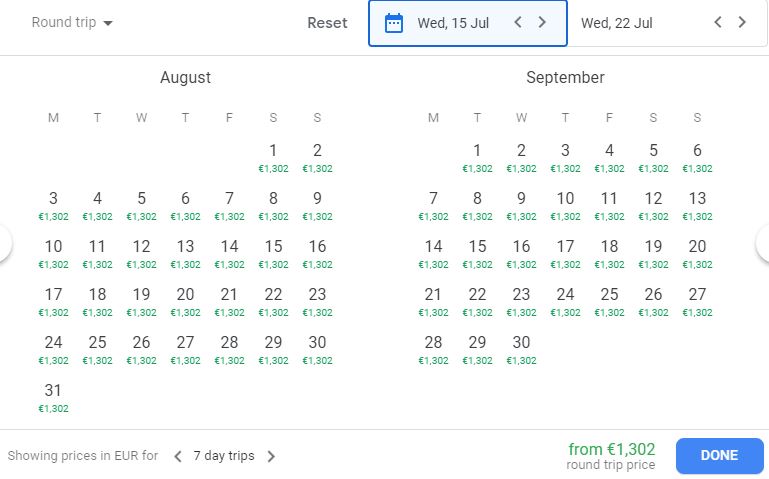Select the Wed, 15 Jul departure field
Image resolution: width=769 pixels, height=479 pixels.
coord(453,23)
